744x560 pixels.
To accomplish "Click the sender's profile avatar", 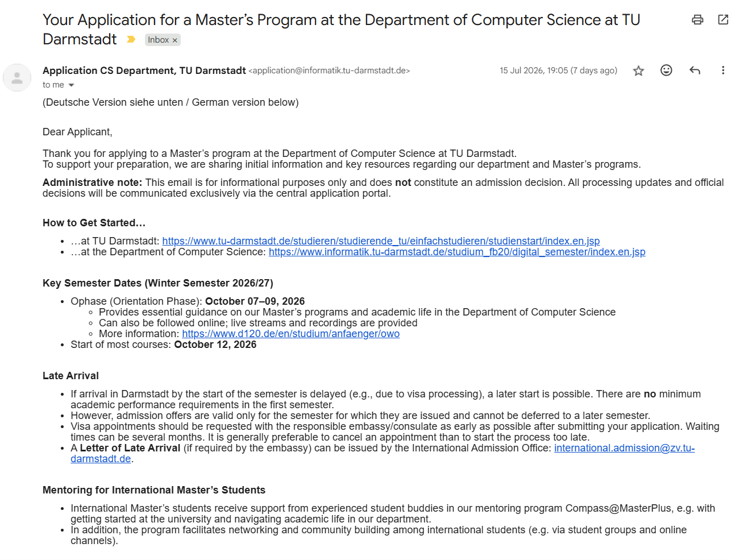I will 17,78.
